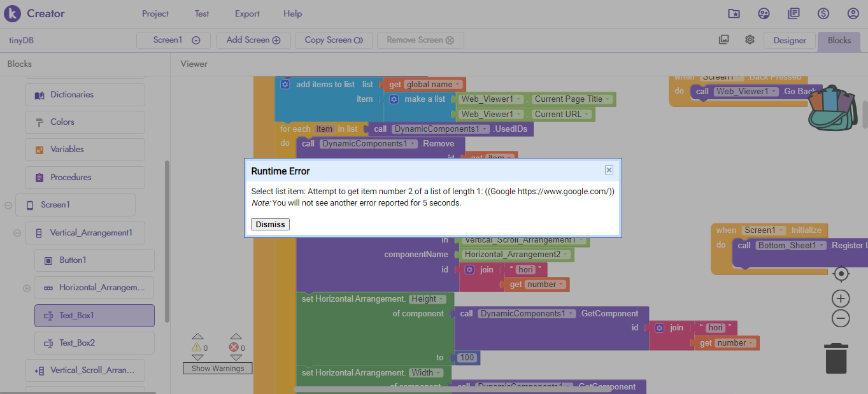Switch to the Designer tab
Screen dimensions: 868x394
(790, 40)
